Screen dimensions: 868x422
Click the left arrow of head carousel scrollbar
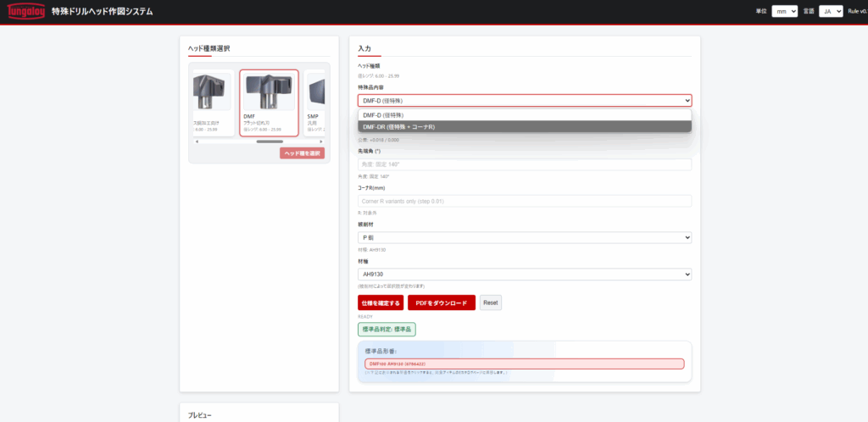click(x=197, y=142)
